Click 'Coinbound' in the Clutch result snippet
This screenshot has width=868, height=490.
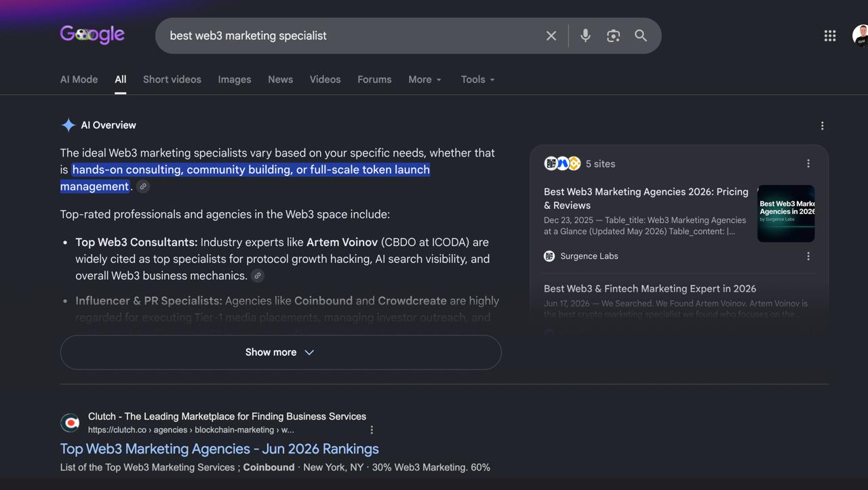269,467
